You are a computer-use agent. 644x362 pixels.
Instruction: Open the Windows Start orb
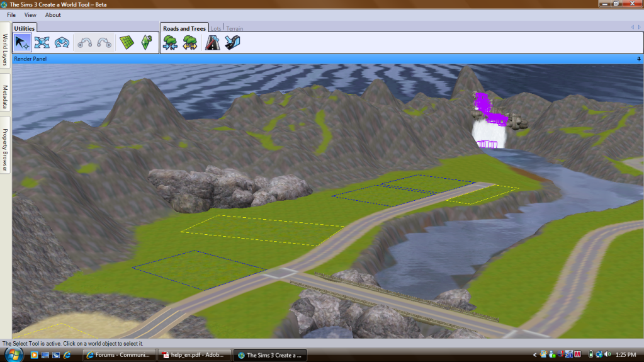pyautogui.click(x=14, y=354)
